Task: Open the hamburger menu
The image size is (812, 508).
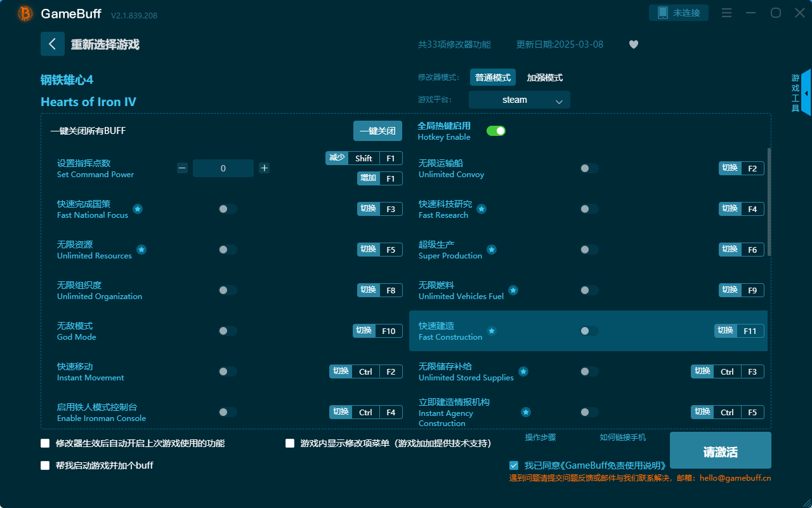Action: point(726,13)
